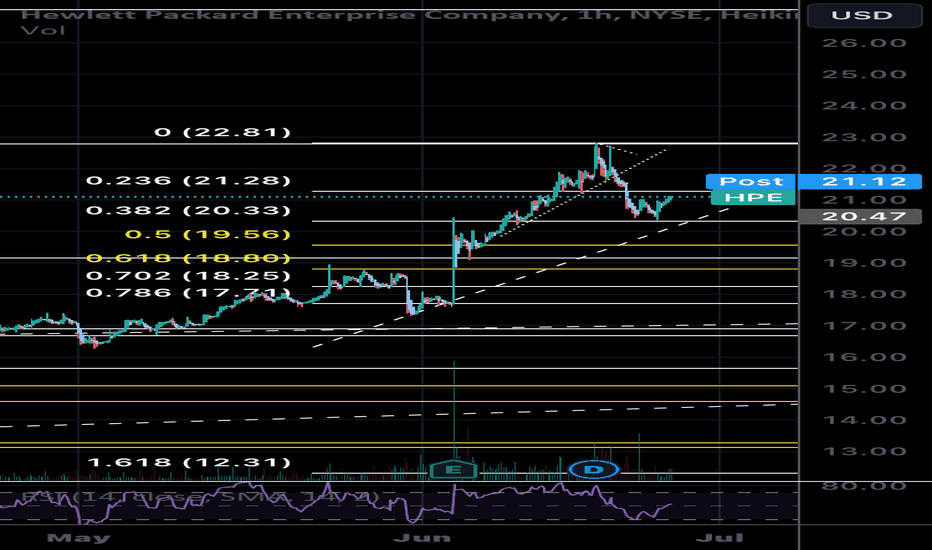Select the 0.618 (18.80) Fibonacci label
932x550 pixels.
pos(188,258)
